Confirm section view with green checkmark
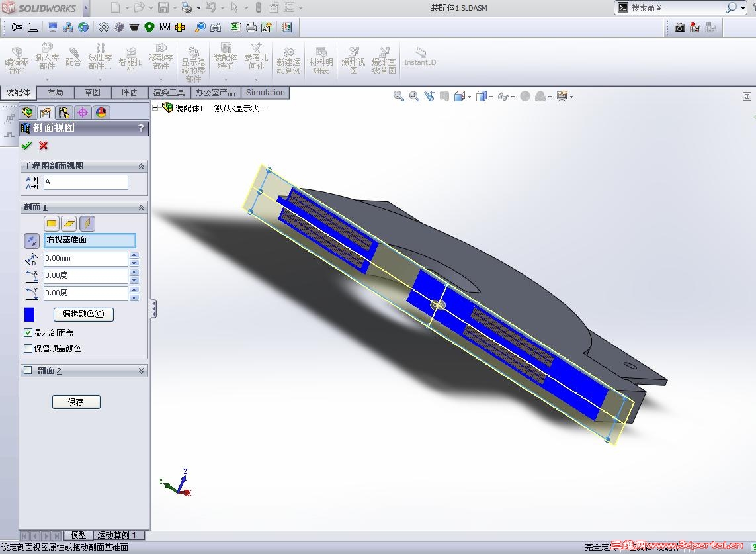 [x=26, y=145]
